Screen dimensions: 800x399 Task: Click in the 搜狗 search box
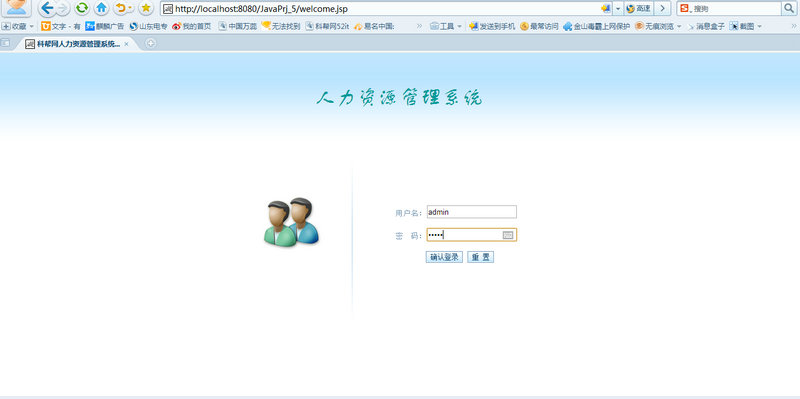(737, 9)
